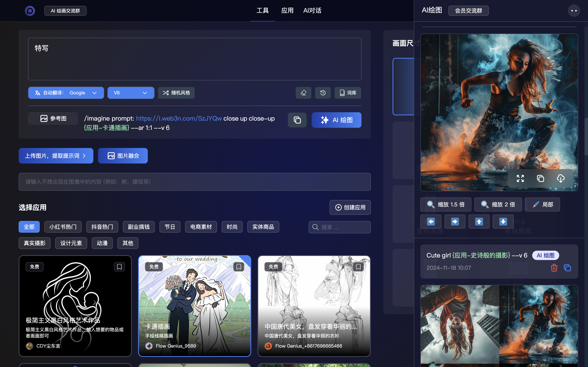Select the 小红书热门 category filter
Viewport: 588px width, 367px height.
tap(63, 227)
